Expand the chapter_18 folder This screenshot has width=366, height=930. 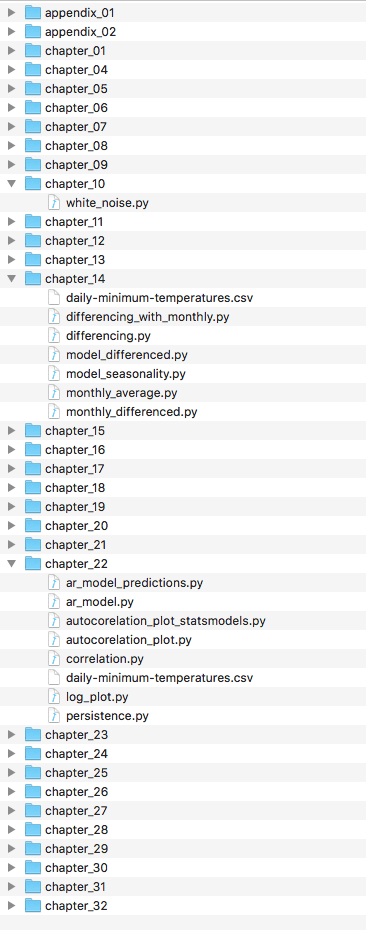tap(11, 488)
